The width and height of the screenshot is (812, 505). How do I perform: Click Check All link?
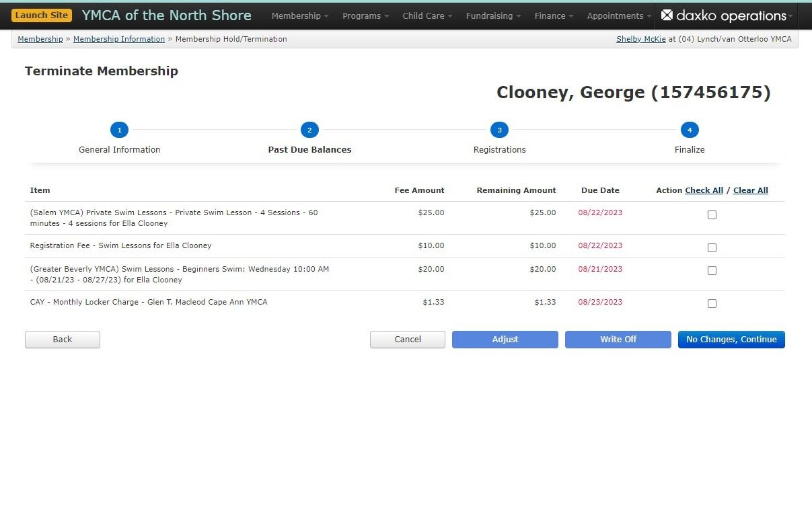704,190
